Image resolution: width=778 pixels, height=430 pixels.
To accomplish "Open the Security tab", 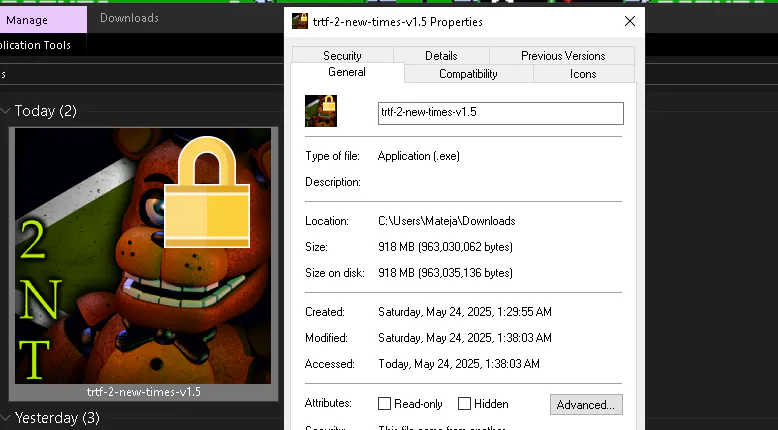I will [x=342, y=56].
